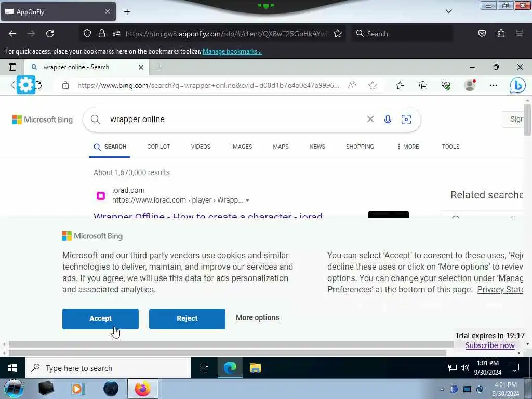532x399 pixels.
Task: Add a new tab in Edge
Action: (x=158, y=67)
